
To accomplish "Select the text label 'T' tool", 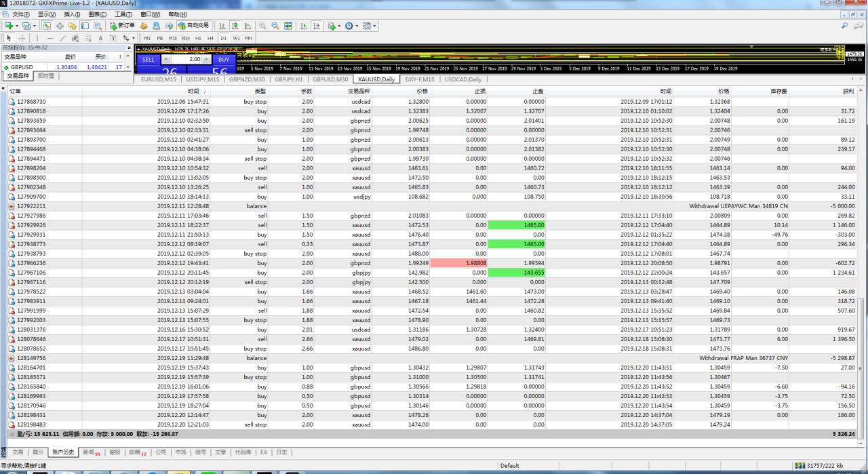I will [113, 38].
